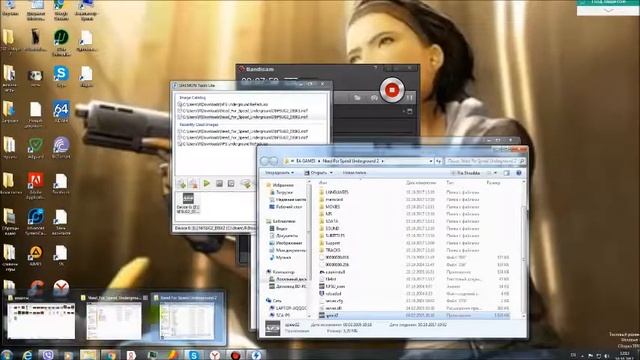Open AIDA64 desktop shortcut
The width and height of the screenshot is (640, 360).
tap(61, 112)
